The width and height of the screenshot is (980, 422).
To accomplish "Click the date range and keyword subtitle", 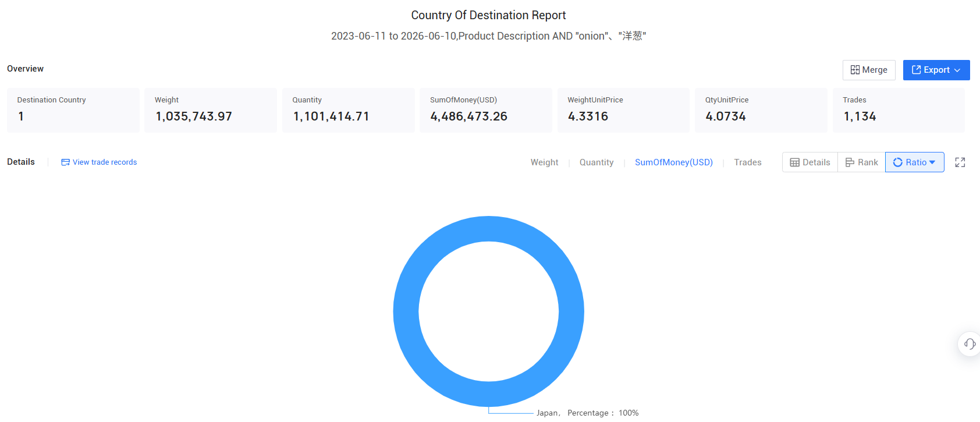I will coord(489,36).
